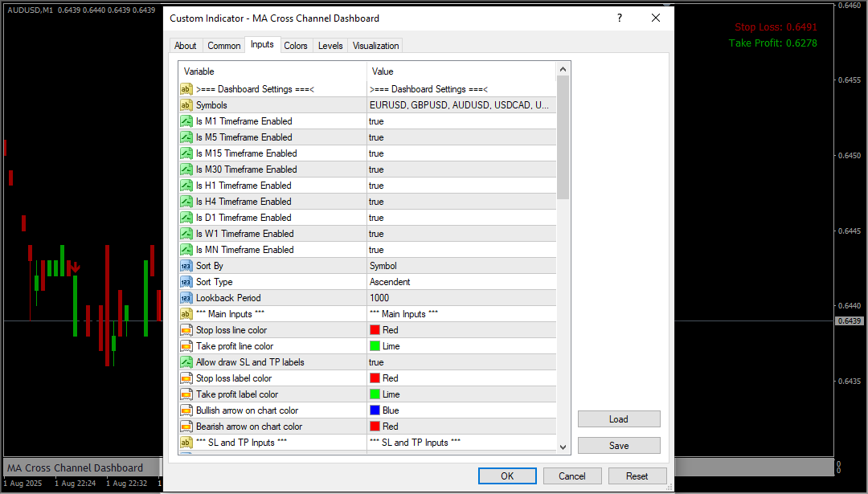Click the Symbols string type icon
This screenshot has width=868, height=494.
(x=186, y=105)
